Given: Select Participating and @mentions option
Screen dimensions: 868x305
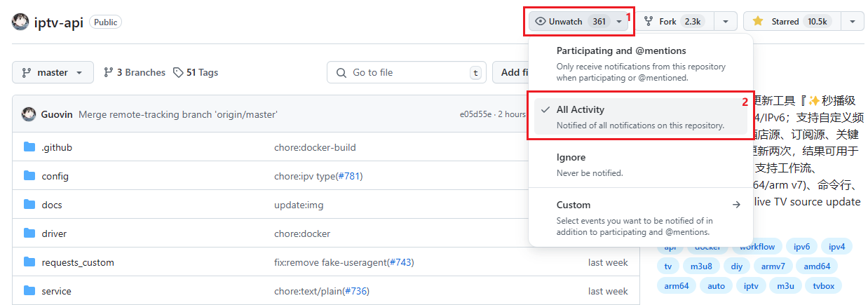Looking at the screenshot, I should [x=639, y=63].
